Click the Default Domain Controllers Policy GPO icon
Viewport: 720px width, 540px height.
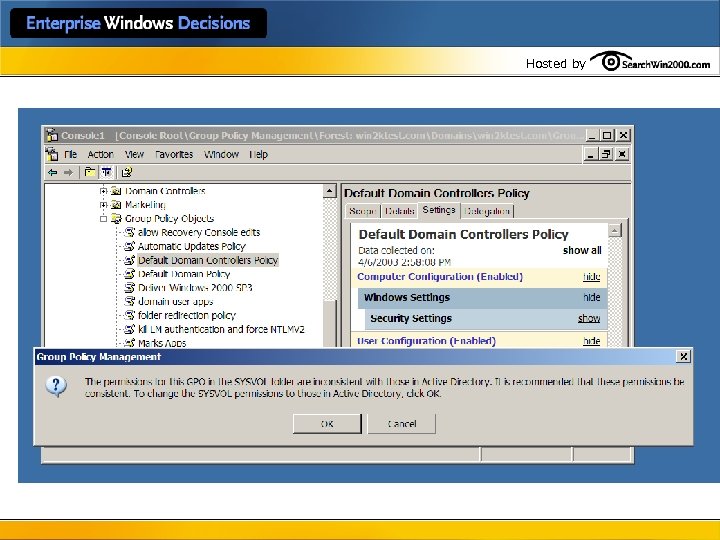(130, 260)
